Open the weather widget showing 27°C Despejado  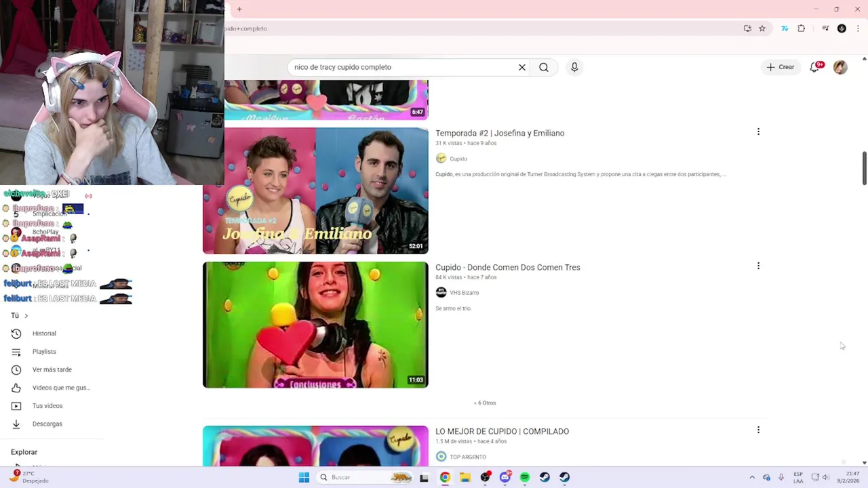[28, 477]
